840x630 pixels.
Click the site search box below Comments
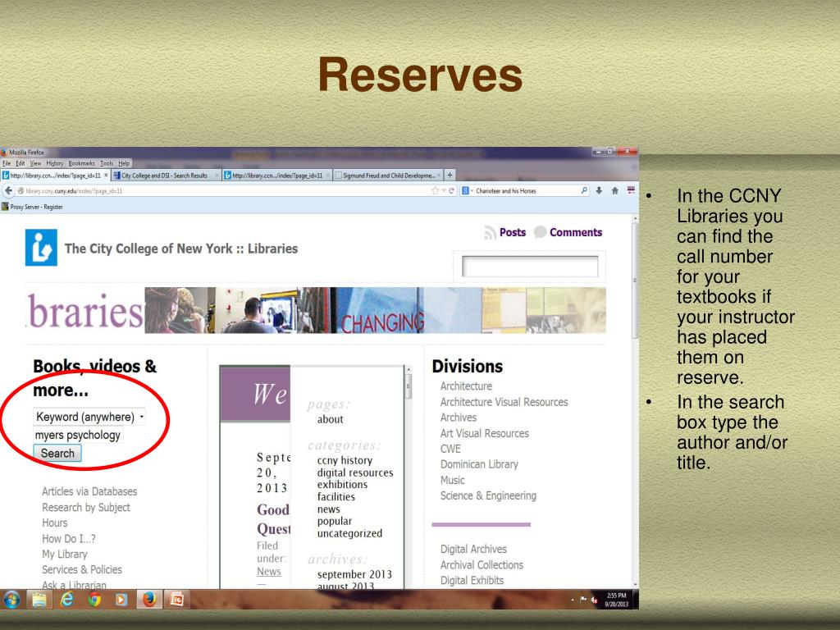(x=530, y=267)
